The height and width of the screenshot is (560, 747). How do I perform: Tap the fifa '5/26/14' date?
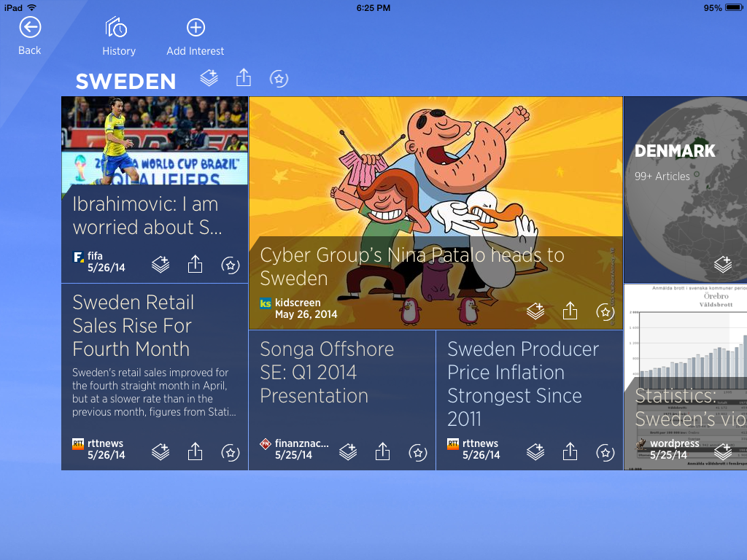pyautogui.click(x=107, y=268)
